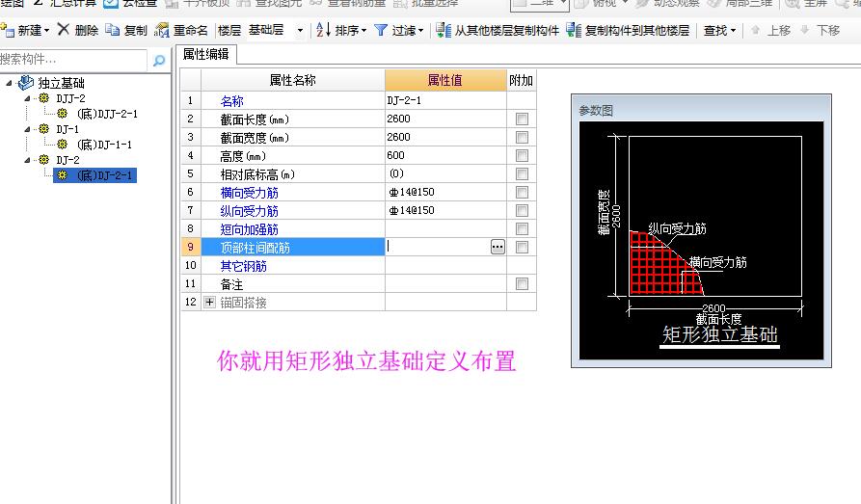Click the 属性名称 column header

click(293, 80)
